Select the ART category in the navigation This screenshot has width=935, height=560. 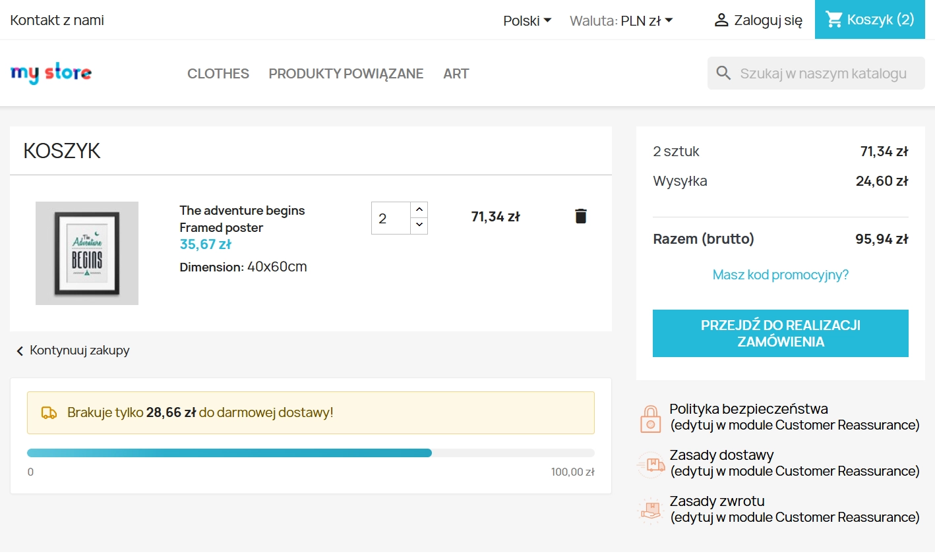click(456, 73)
